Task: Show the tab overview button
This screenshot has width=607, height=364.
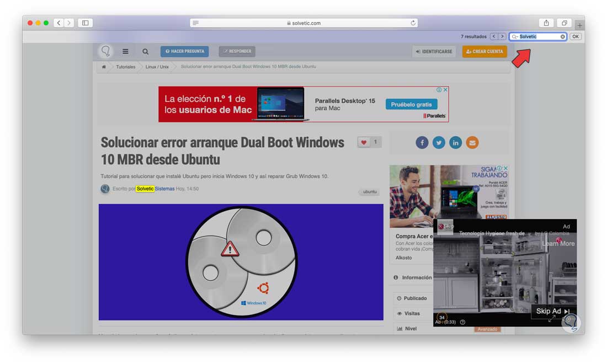Action: [565, 23]
